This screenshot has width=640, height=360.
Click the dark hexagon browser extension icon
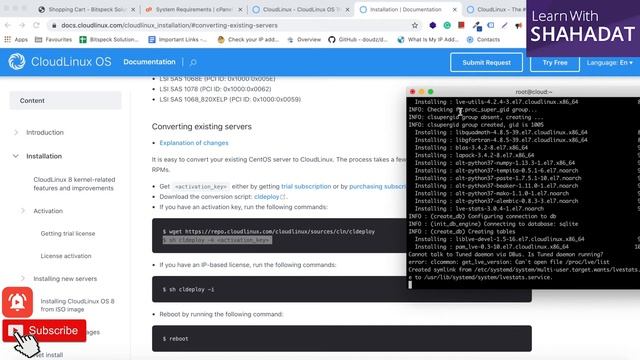[x=433, y=25]
